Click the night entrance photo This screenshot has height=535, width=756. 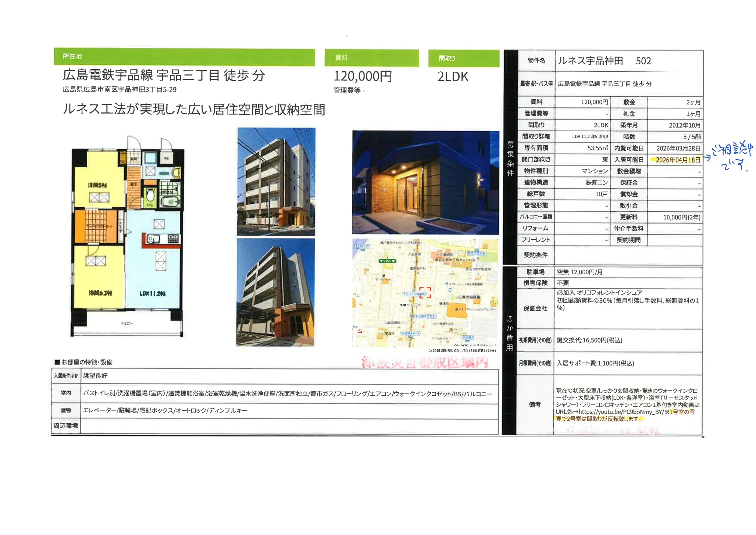click(425, 182)
